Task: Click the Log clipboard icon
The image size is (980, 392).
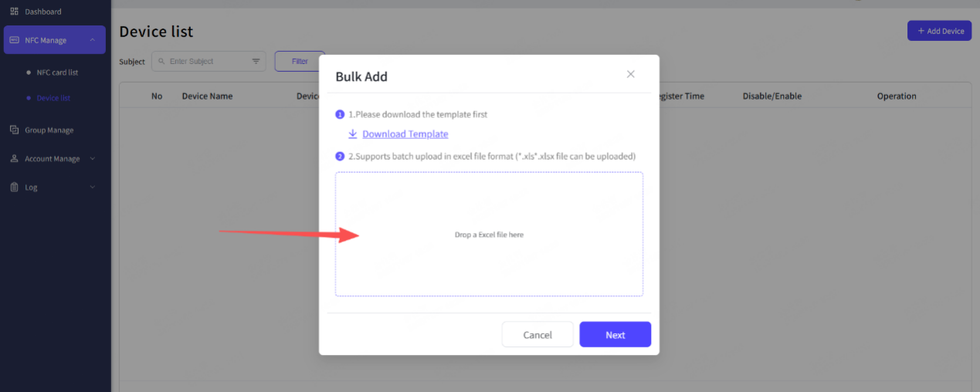Action: [14, 188]
